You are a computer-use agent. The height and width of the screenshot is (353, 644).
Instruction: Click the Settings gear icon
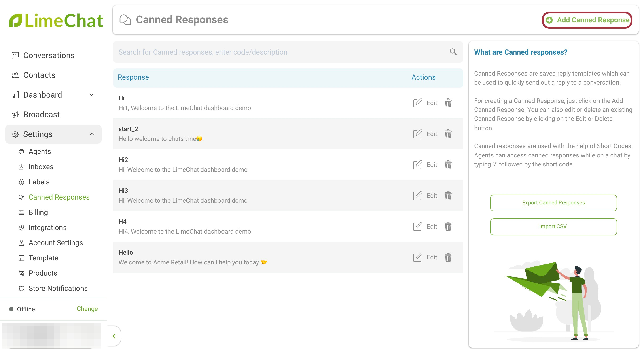click(x=15, y=134)
